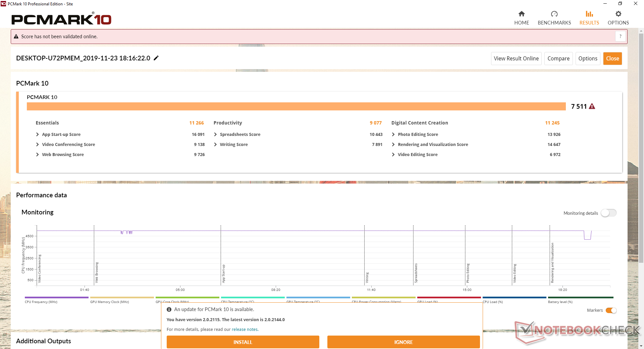Viewport: 644px width, 349px height.
Task: Click the pencil icon to rename result
Action: coord(156,58)
